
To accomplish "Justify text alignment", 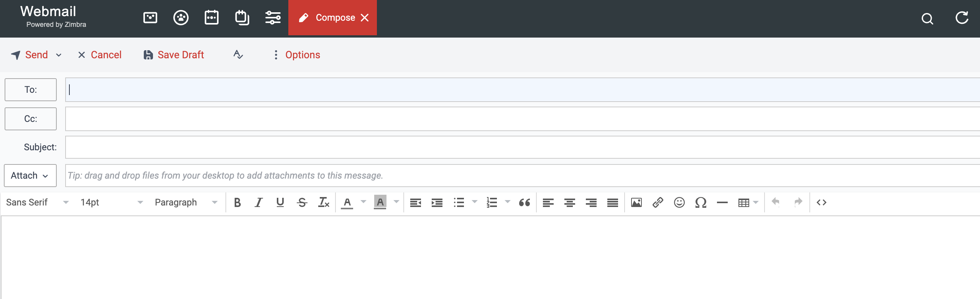I will point(613,202).
